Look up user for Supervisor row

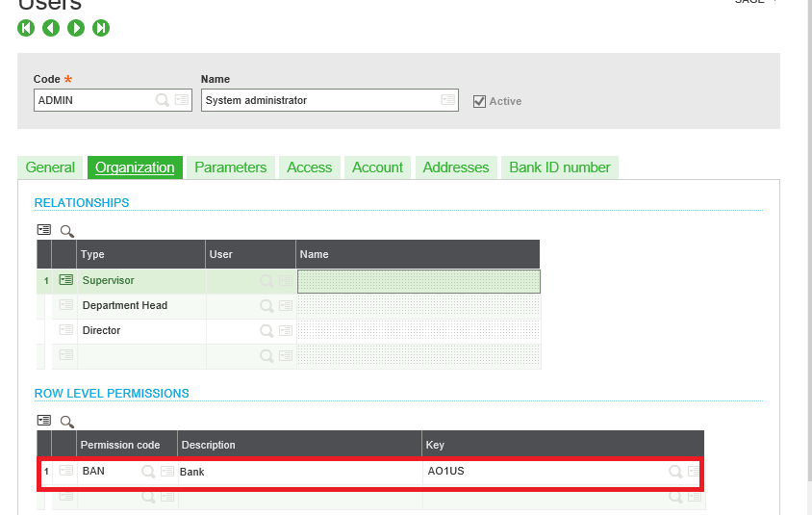pos(266,281)
